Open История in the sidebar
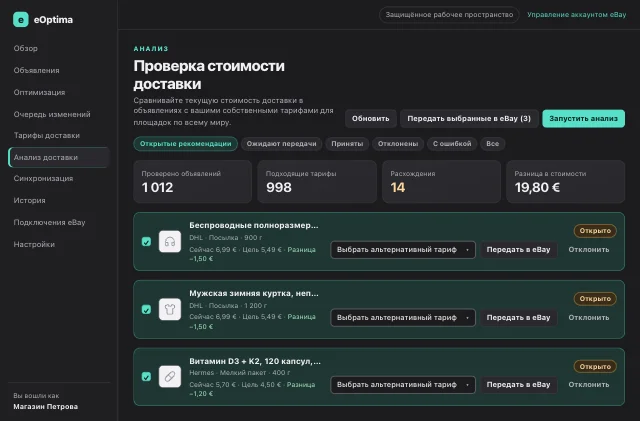Screen dimensions: 640x421 (x=29, y=200)
